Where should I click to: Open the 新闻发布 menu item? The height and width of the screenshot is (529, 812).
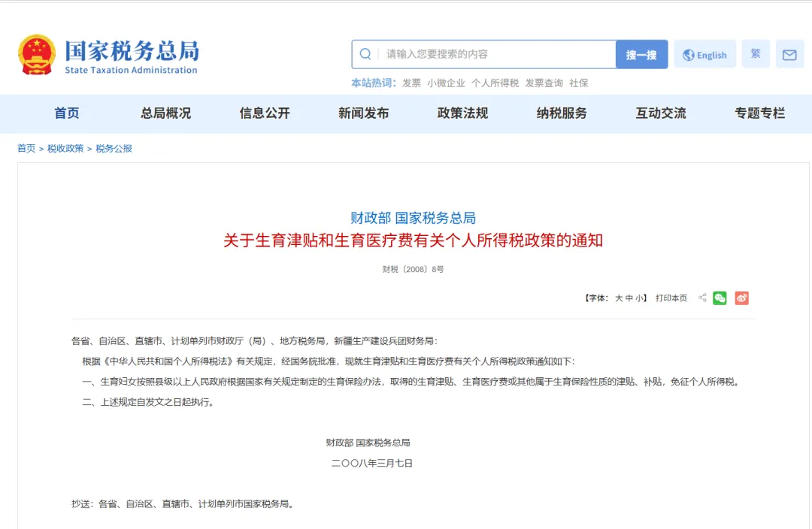click(364, 113)
